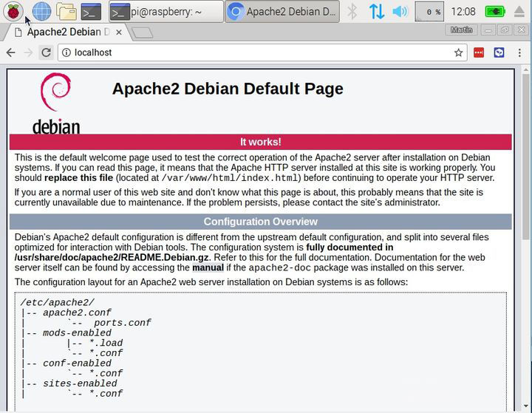Click the scrollbar down arrow
The image size is (532, 413).
(x=525, y=406)
